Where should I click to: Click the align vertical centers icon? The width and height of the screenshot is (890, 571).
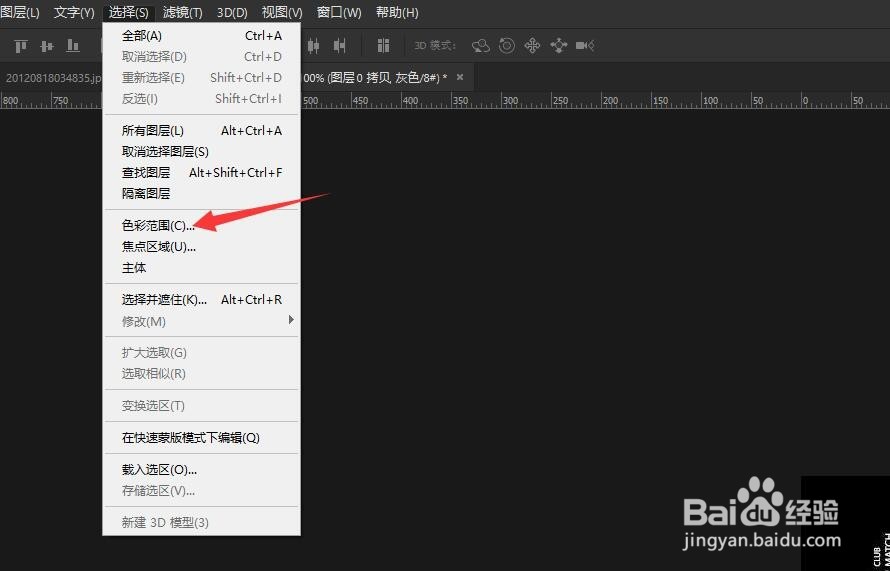point(47,45)
